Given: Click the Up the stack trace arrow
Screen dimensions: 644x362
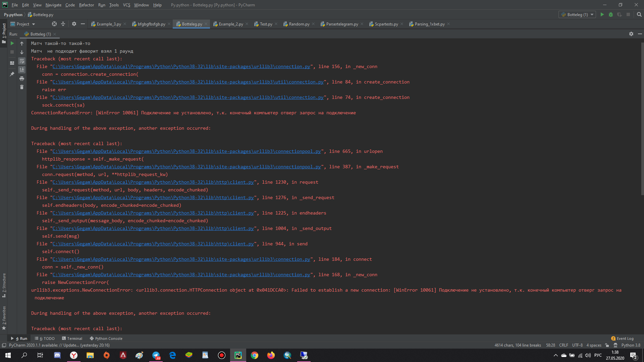Looking at the screenshot, I should [22, 44].
